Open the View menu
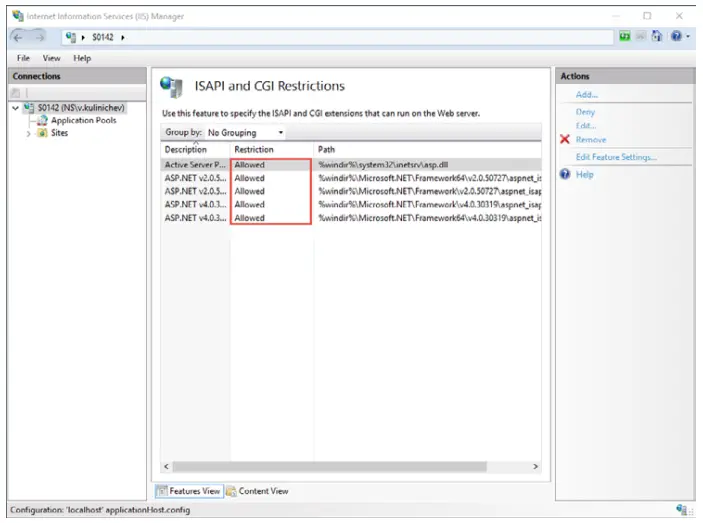This screenshot has width=703, height=523. pyautogui.click(x=52, y=58)
